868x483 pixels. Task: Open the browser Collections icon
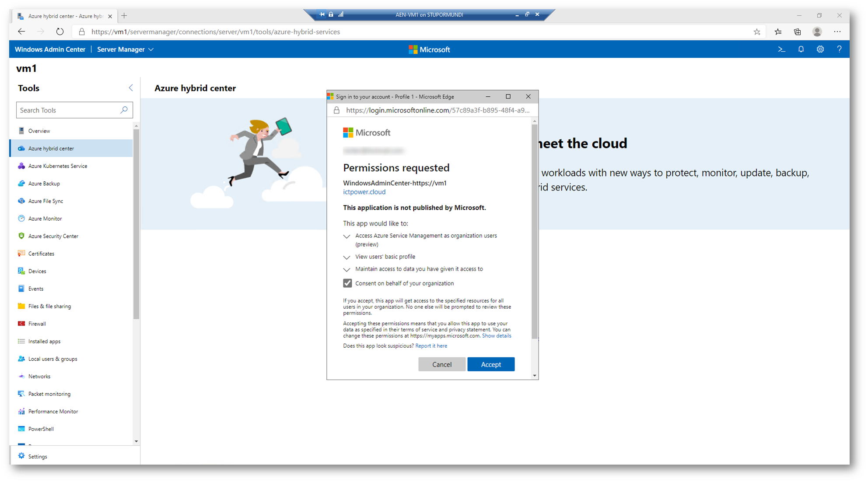pyautogui.click(x=797, y=32)
